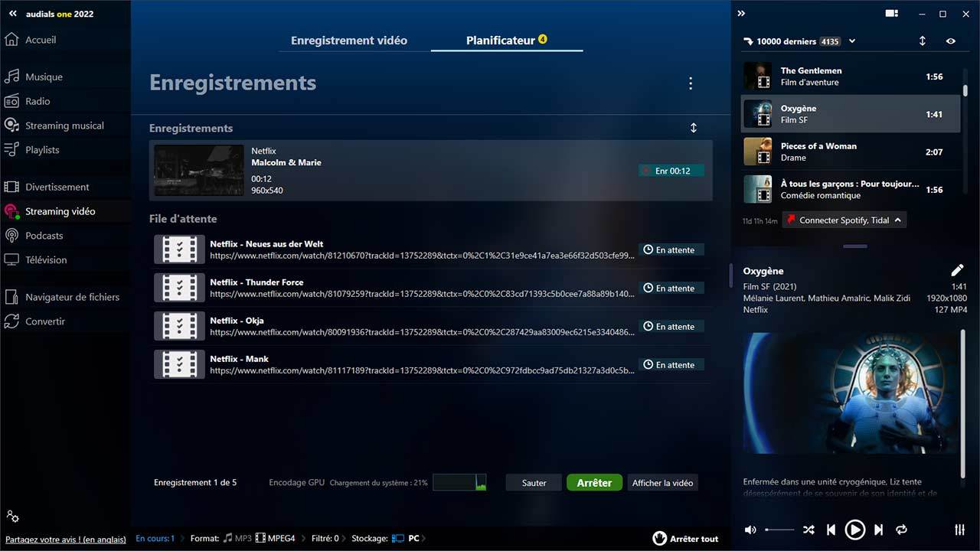Toggle eye visibility in right panel
This screenshot has width=980, height=551.
pyautogui.click(x=951, y=41)
